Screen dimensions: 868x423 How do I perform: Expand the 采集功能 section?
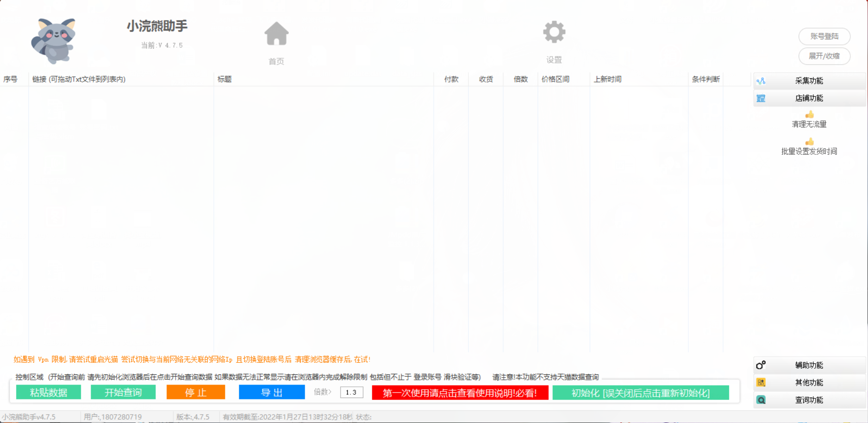809,81
